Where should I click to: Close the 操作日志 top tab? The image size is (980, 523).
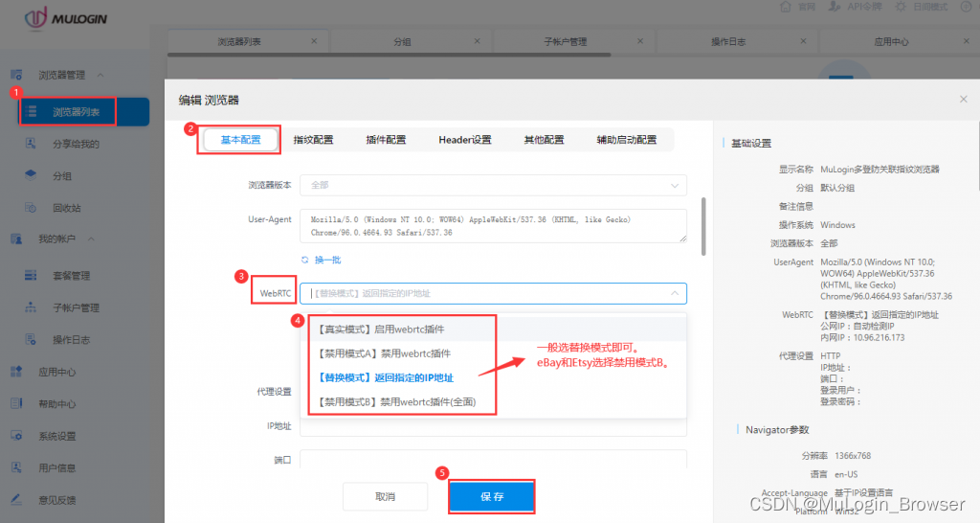click(x=803, y=40)
